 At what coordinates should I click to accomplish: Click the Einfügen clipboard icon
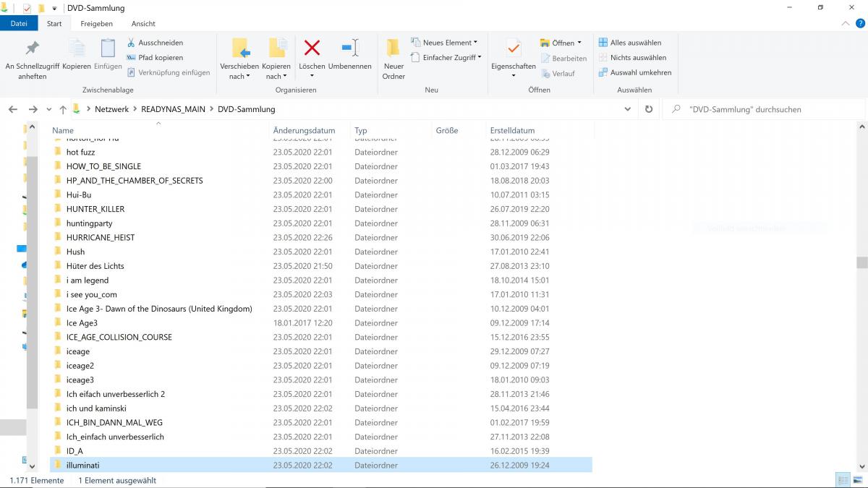click(x=108, y=48)
